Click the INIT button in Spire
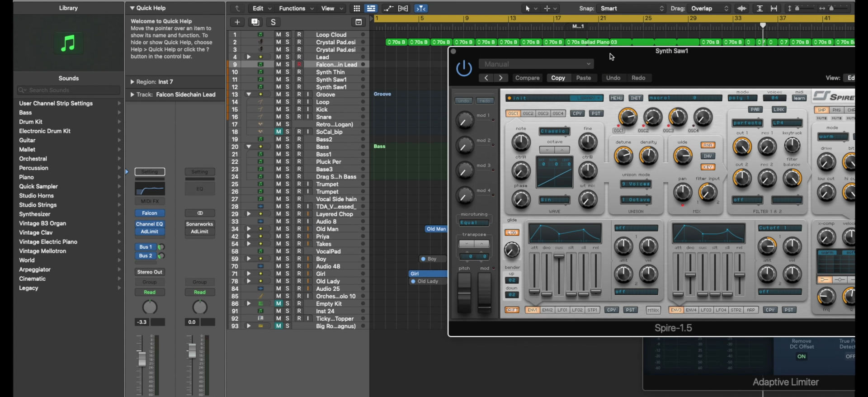 636,98
